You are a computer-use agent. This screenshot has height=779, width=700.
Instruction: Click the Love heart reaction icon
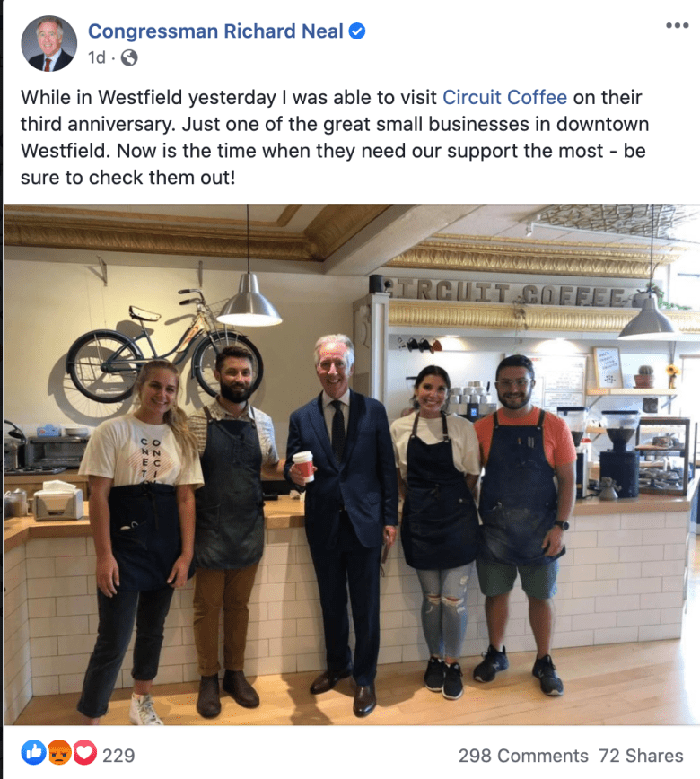pyautogui.click(x=85, y=753)
